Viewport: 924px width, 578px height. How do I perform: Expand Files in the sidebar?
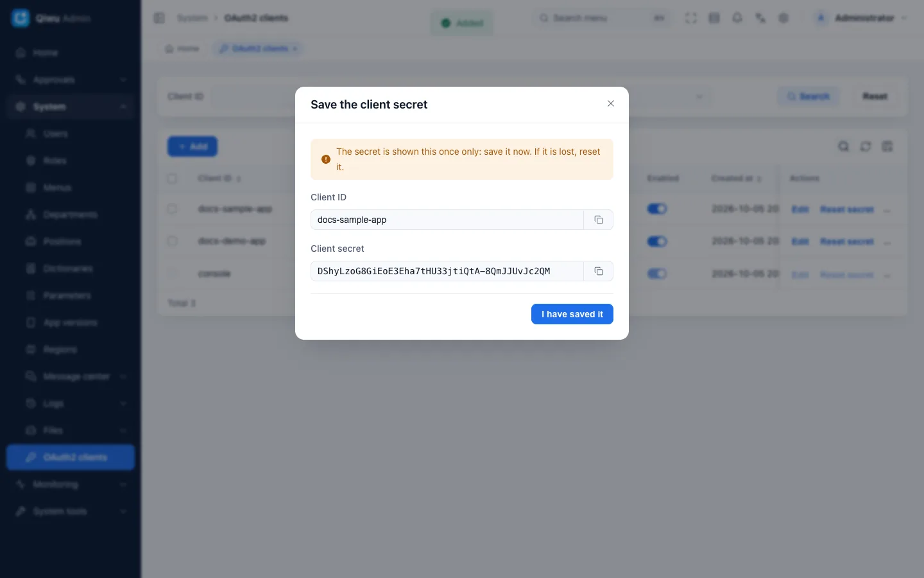coord(71,430)
